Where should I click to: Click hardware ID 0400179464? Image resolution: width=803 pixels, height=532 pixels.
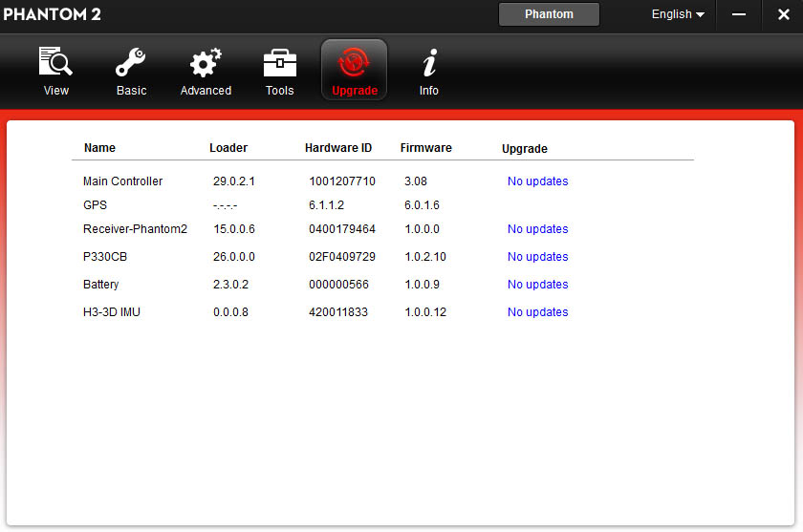tap(342, 228)
